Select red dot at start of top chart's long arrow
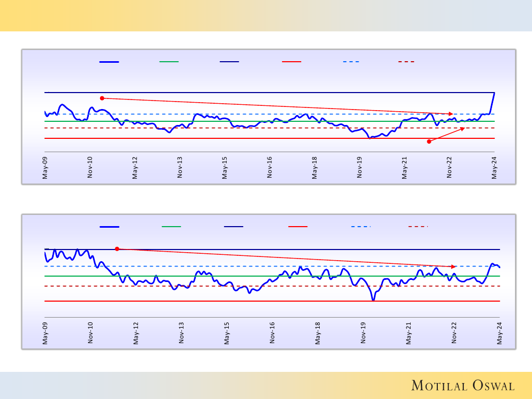This screenshot has height=399, width=532. [x=102, y=98]
